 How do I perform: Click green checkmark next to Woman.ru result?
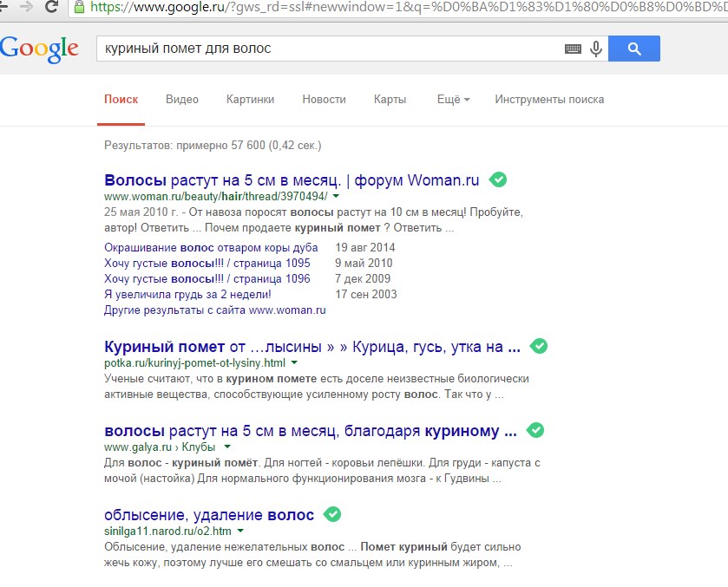coord(498,179)
